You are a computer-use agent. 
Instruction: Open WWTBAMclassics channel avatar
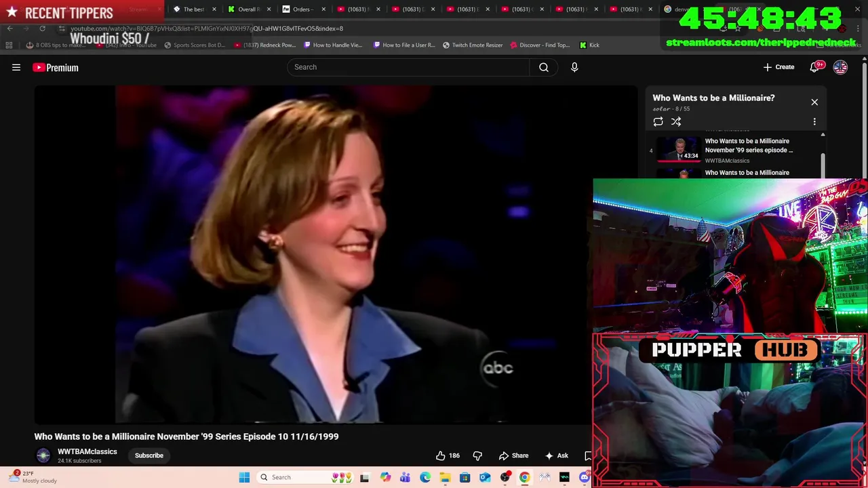coord(43,455)
